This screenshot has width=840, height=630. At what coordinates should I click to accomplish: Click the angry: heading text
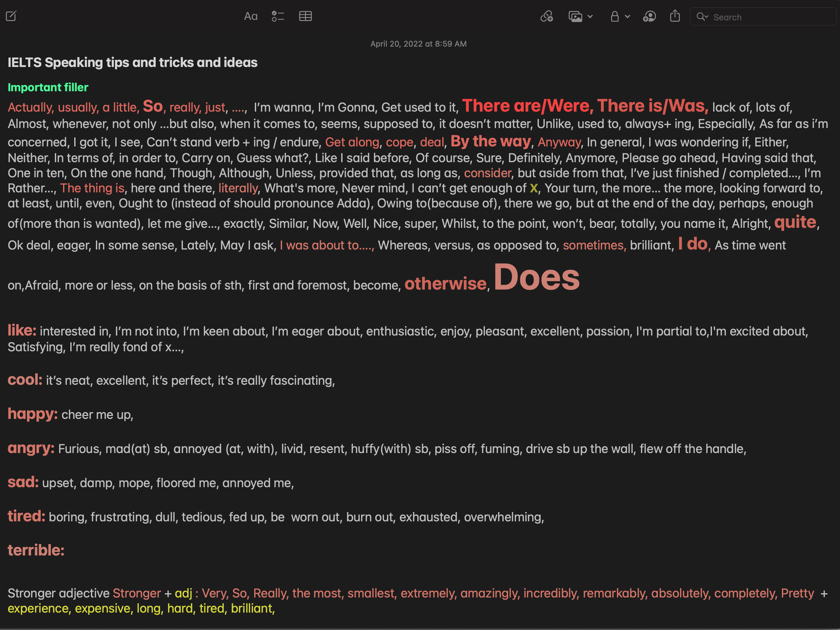[x=31, y=448]
